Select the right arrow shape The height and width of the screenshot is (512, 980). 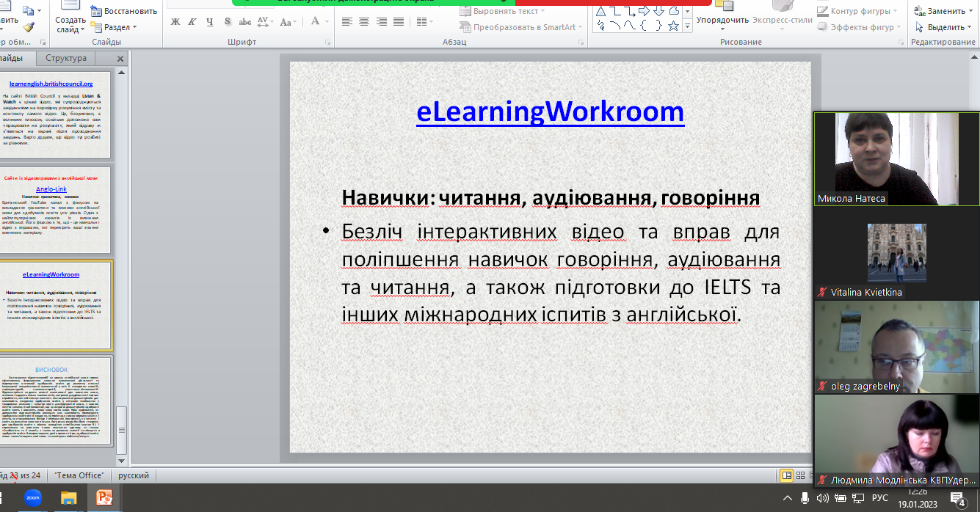click(x=644, y=10)
